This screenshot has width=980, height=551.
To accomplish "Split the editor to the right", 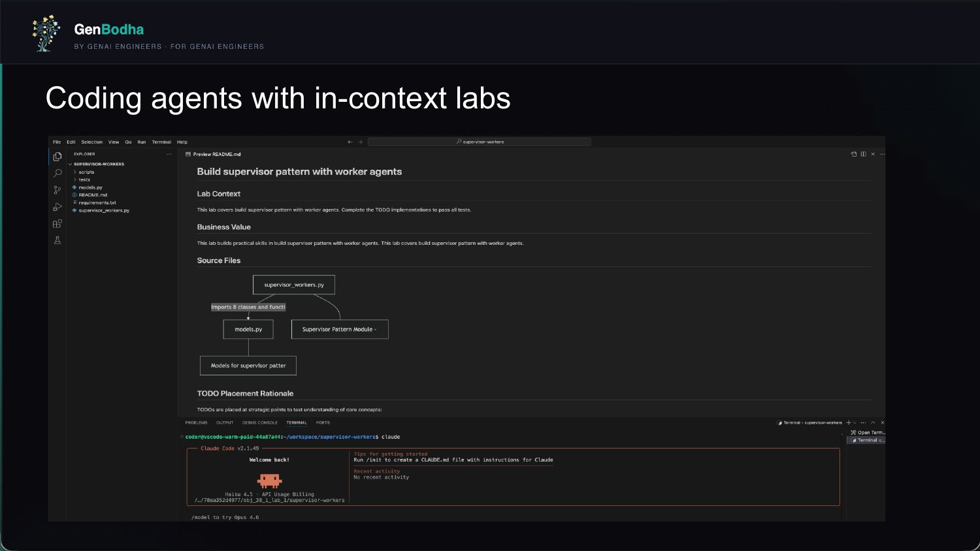I will [863, 154].
